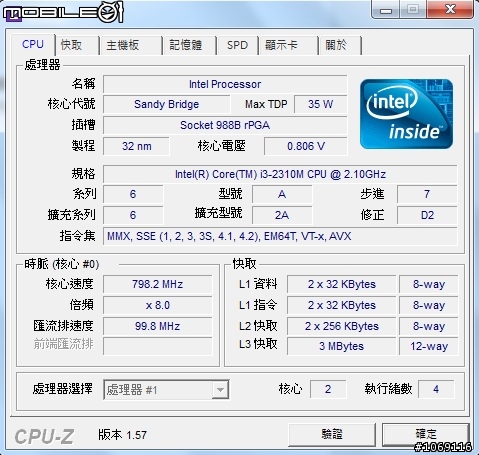Click the 處理器 #1 selection box
The height and width of the screenshot is (455, 479).
click(x=166, y=389)
